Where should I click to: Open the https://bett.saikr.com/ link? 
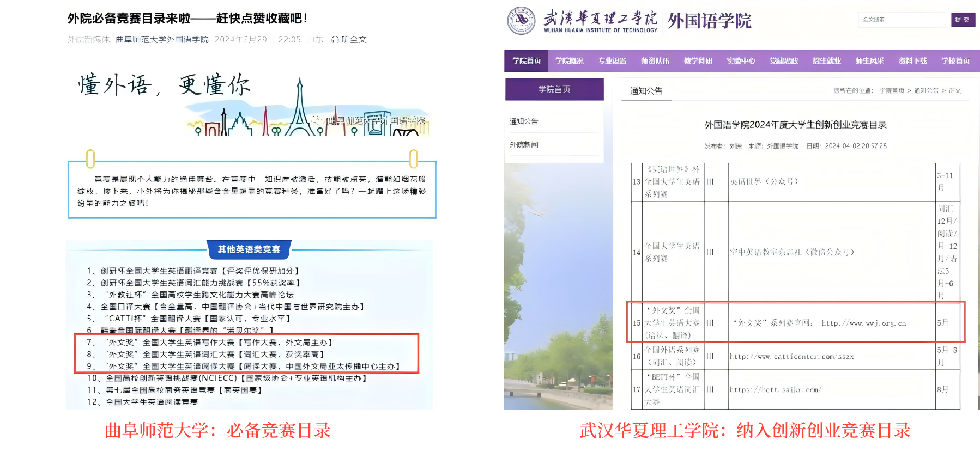click(x=776, y=390)
